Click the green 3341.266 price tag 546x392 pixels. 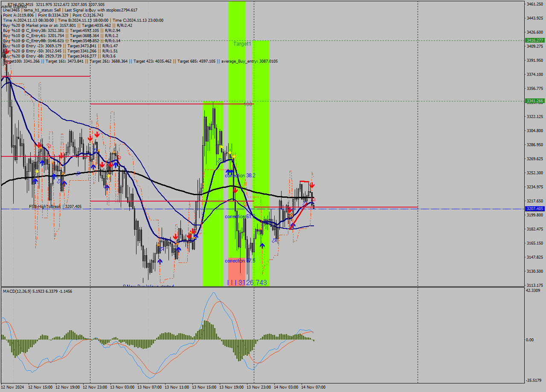[x=535, y=101]
